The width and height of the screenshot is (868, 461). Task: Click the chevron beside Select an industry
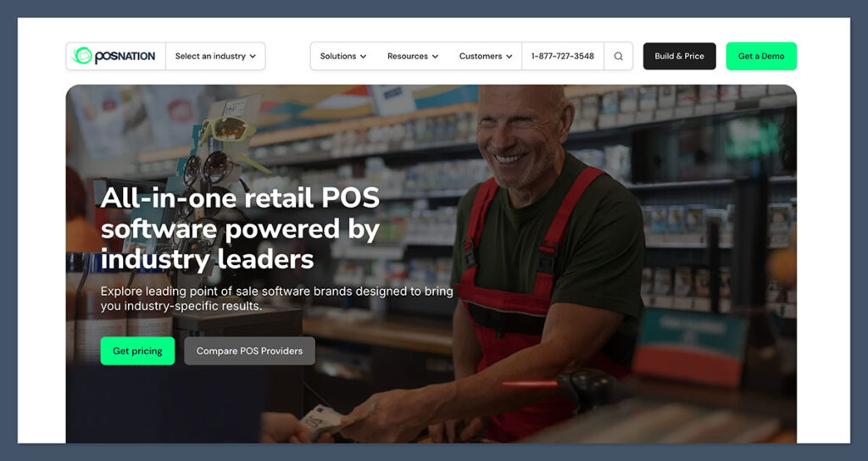point(253,57)
